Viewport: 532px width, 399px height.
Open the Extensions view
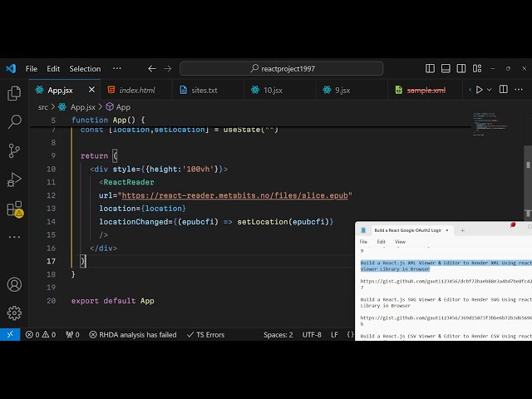(14, 209)
